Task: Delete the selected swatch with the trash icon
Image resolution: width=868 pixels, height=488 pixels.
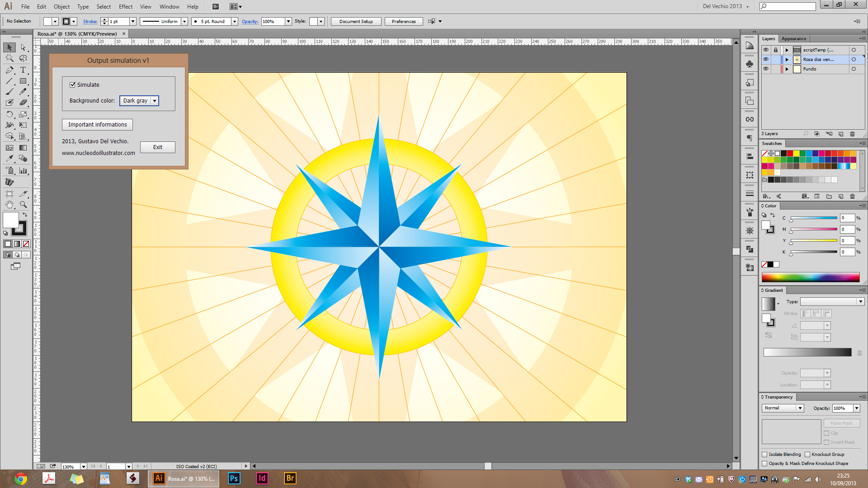Action: (853, 197)
